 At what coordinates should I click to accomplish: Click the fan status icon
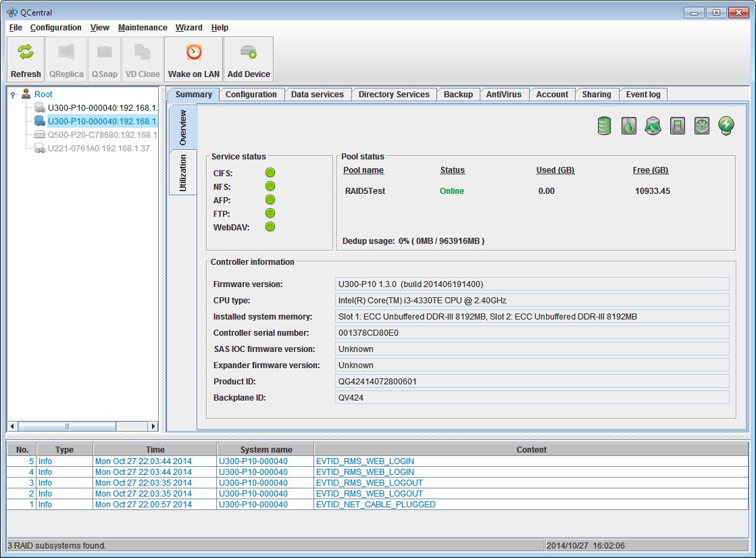pyautogui.click(x=701, y=126)
